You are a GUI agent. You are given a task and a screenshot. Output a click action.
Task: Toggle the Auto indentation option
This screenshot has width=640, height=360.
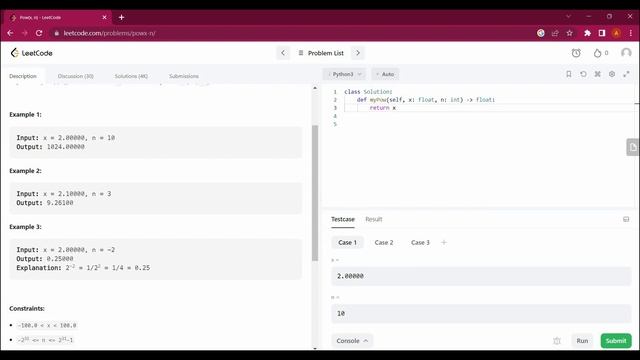(385, 74)
